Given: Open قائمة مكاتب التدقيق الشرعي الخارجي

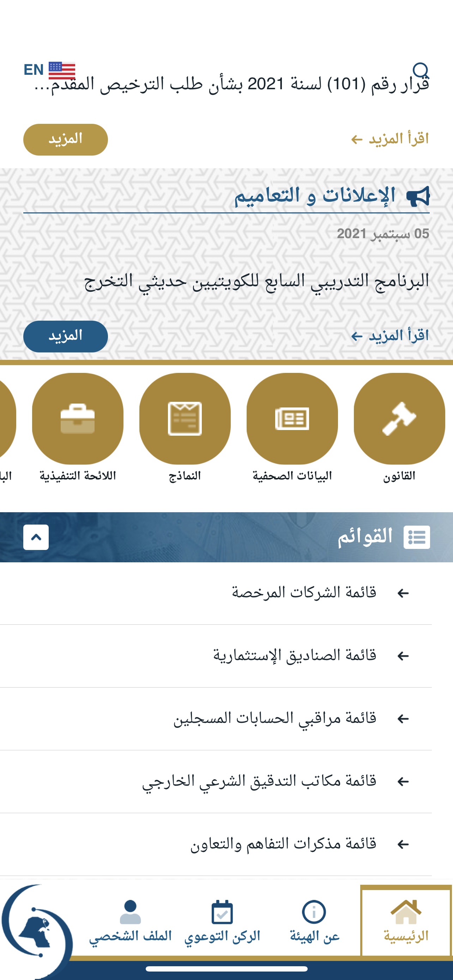Looking at the screenshot, I should click(x=216, y=781).
